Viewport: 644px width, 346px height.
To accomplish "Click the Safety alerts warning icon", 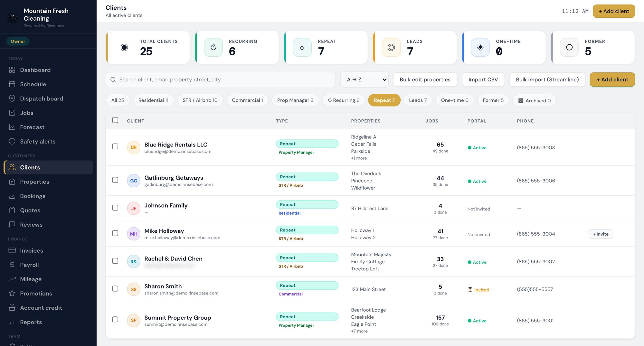I will point(12,141).
